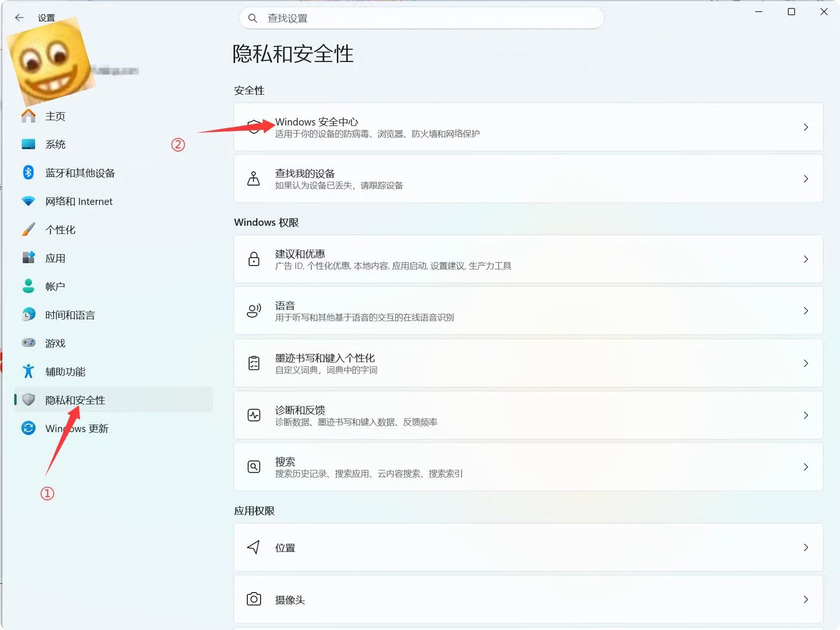Expand 墨迹书写和键入个性化 with its chevron
The width and height of the screenshot is (840, 630).
[x=806, y=363]
